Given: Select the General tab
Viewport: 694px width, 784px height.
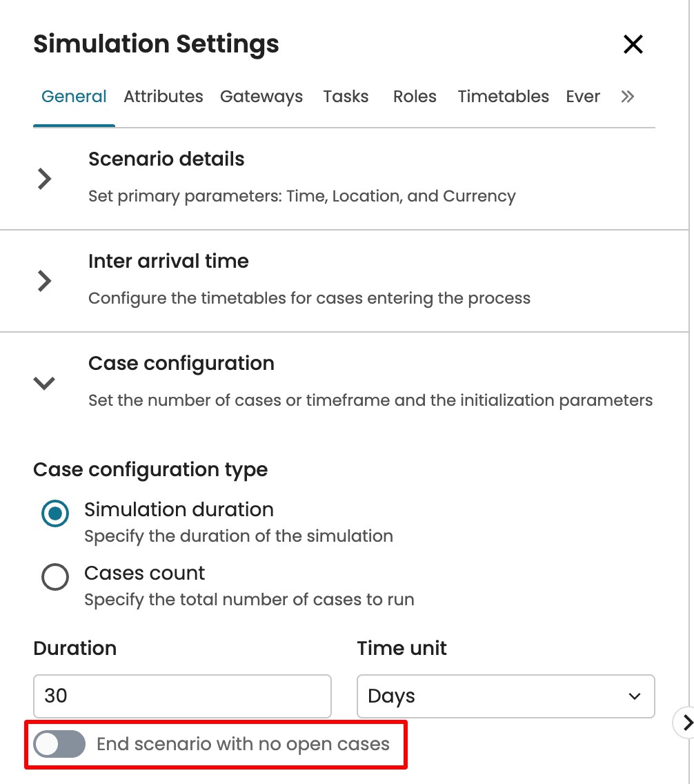Looking at the screenshot, I should [x=74, y=97].
